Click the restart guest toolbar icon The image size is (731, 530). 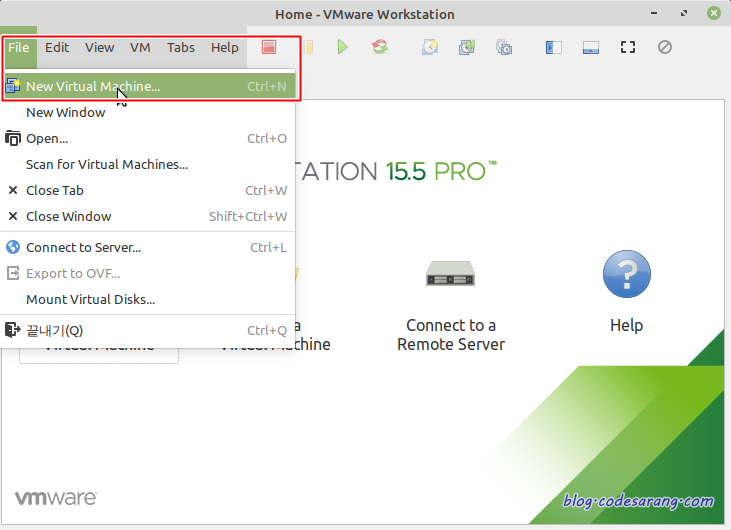click(380, 47)
